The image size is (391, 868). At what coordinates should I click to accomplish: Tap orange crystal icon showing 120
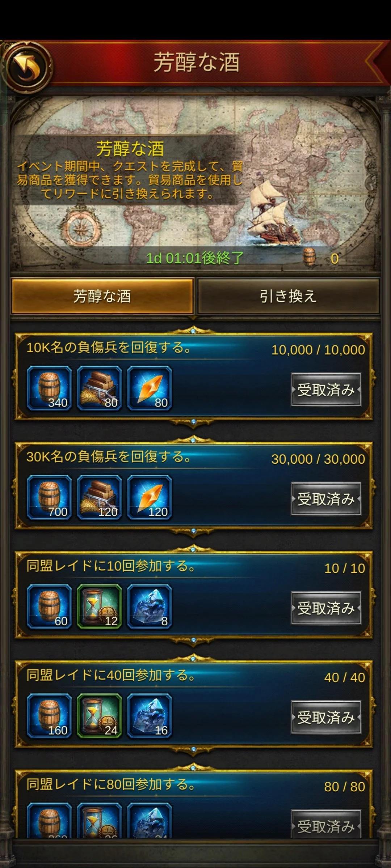click(x=149, y=497)
